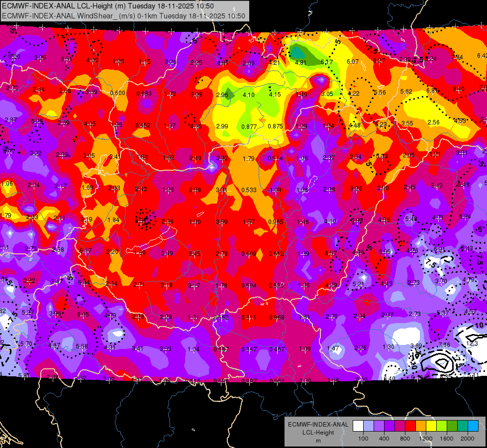This screenshot has width=487, height=448.
Task: Click the lime green legend swatch
Action: (x=442, y=426)
